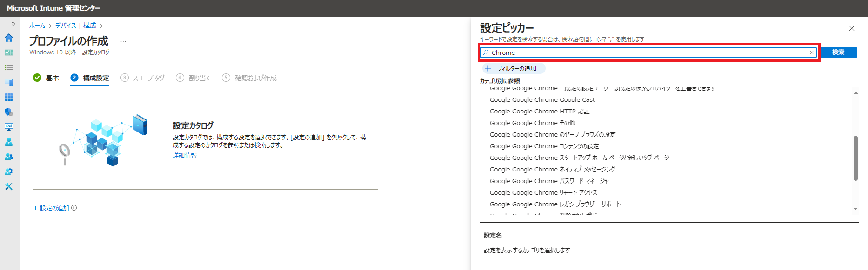The image size is (868, 270).
Task: Open Troubleshooting tools icon in sidebar
Action: pos(8,186)
